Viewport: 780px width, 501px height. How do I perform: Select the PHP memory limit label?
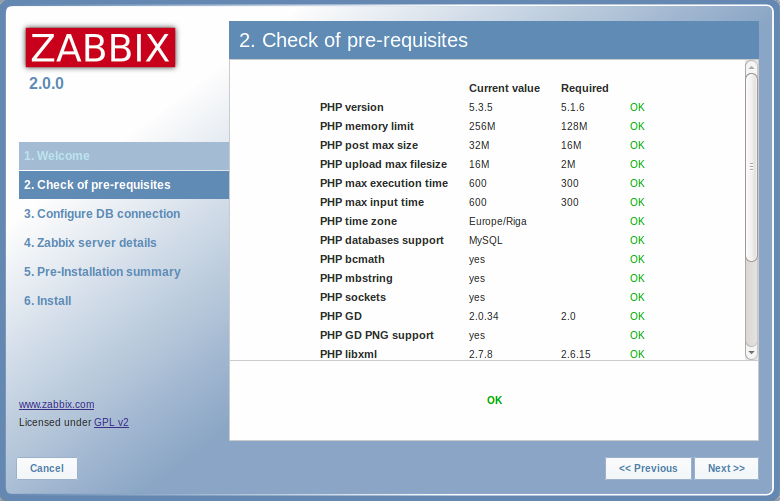(x=367, y=126)
